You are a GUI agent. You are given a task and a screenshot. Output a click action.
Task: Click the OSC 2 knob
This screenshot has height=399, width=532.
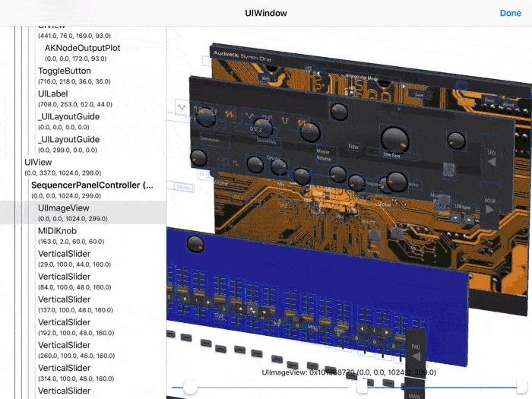(x=263, y=128)
